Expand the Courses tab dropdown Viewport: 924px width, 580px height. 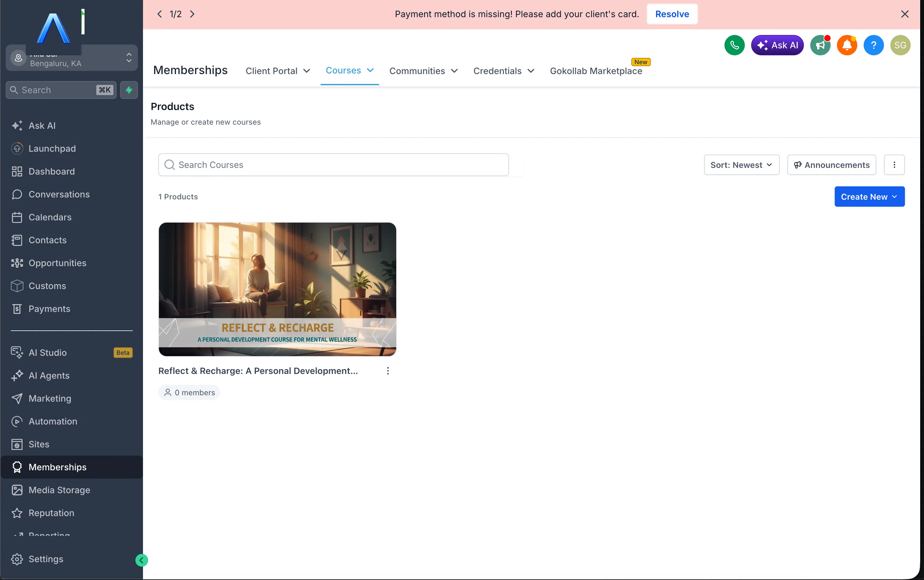click(350, 71)
